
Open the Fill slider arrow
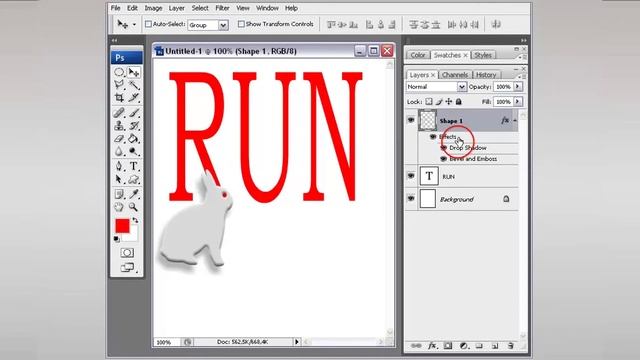(518, 101)
